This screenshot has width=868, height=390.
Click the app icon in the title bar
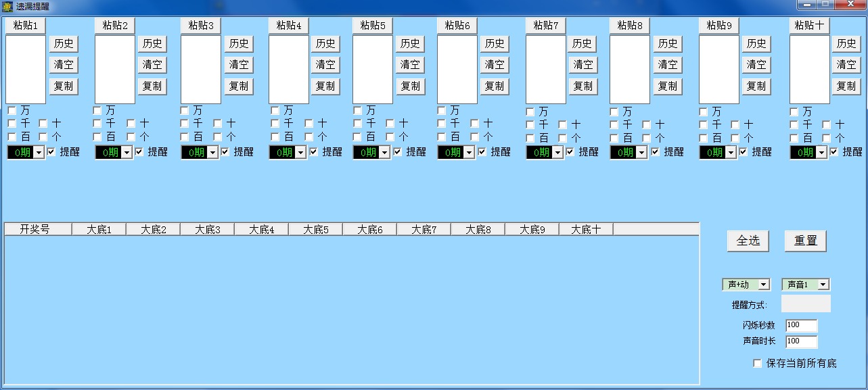7,5
